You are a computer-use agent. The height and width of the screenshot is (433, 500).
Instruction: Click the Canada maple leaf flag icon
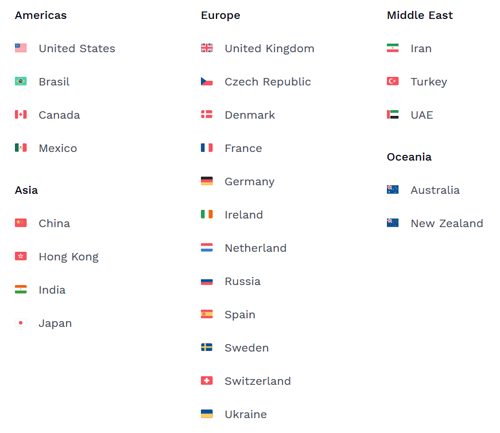point(21,115)
